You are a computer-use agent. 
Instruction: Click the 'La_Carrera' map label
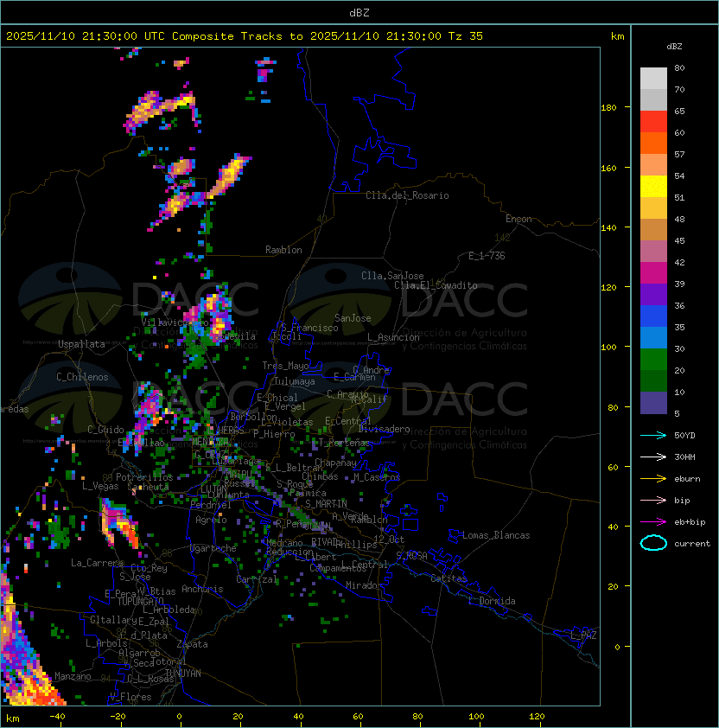coord(97,563)
